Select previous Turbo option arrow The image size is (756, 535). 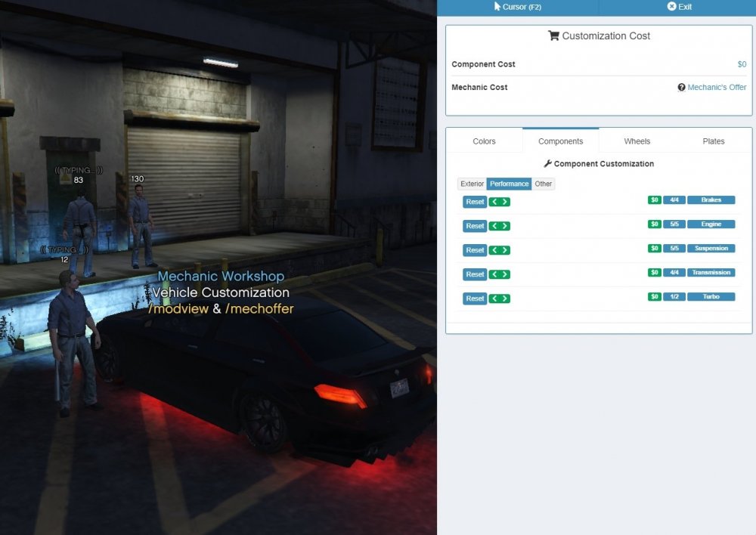pos(494,298)
